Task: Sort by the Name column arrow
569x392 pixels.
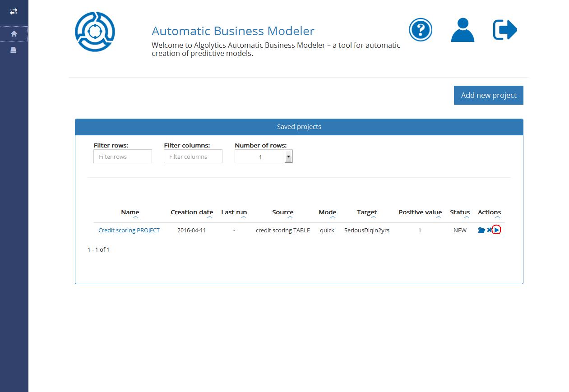Action: coord(135,217)
